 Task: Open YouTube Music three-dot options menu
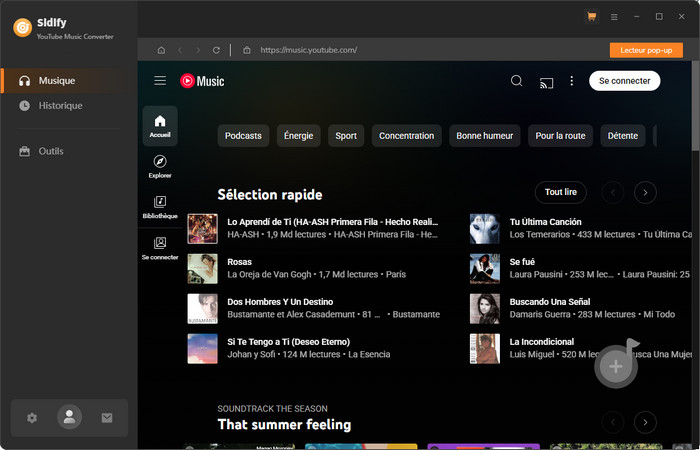[572, 81]
